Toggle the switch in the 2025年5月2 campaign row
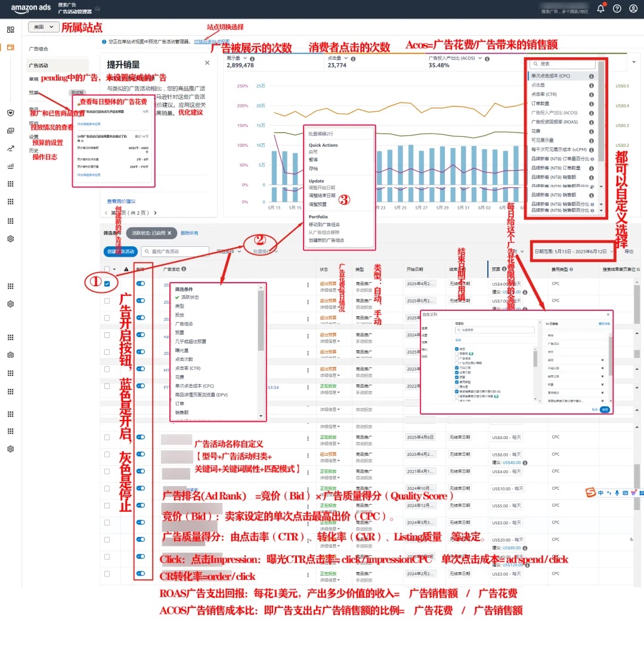 click(141, 301)
